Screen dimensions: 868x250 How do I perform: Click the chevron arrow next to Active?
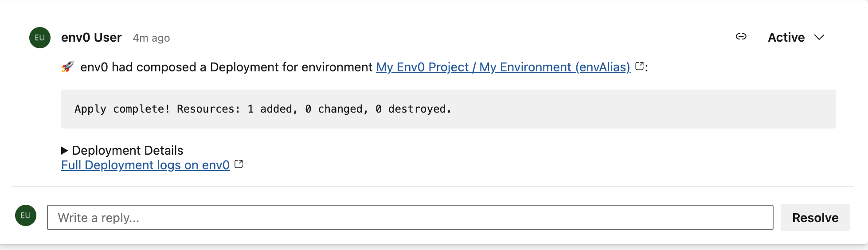819,38
